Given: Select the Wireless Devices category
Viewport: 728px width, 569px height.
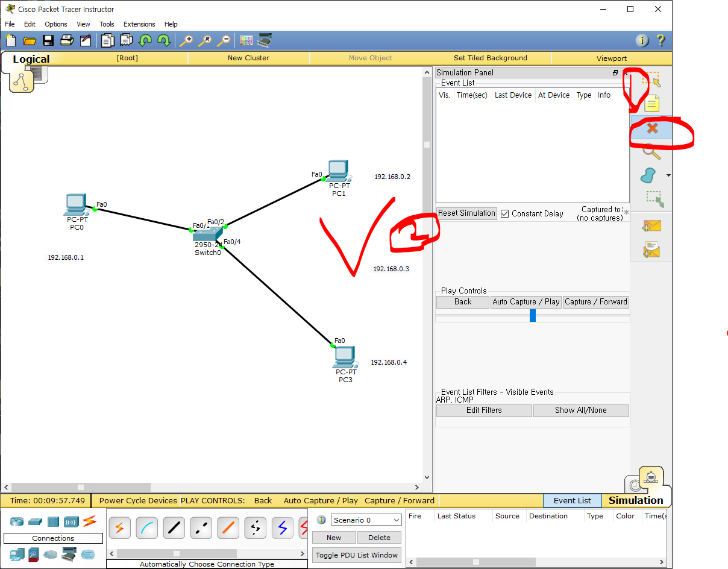Looking at the screenshot, I should click(x=71, y=521).
